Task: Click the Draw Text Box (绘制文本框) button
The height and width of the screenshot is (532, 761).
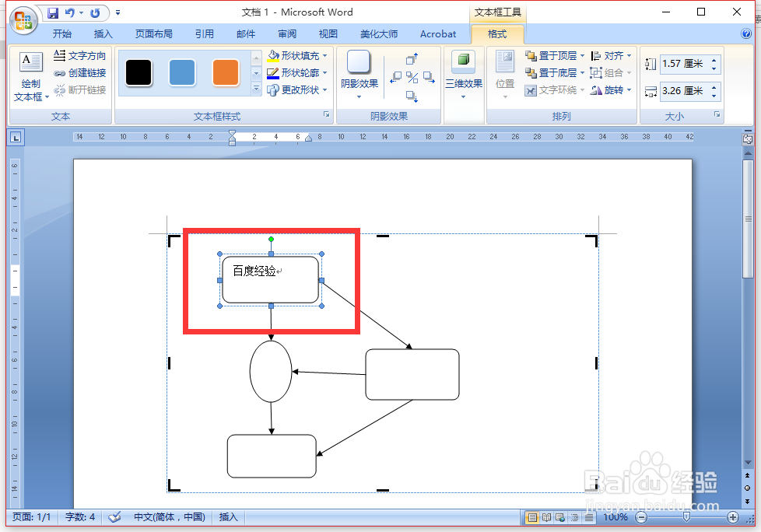Action: [x=30, y=72]
